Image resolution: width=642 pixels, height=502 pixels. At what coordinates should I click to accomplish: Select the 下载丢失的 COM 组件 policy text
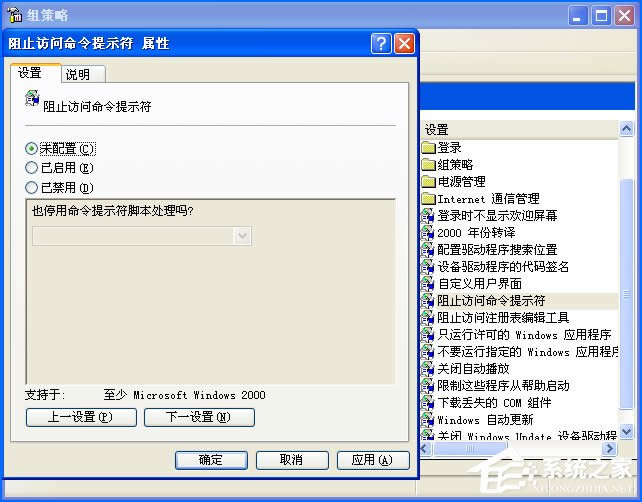(x=494, y=403)
